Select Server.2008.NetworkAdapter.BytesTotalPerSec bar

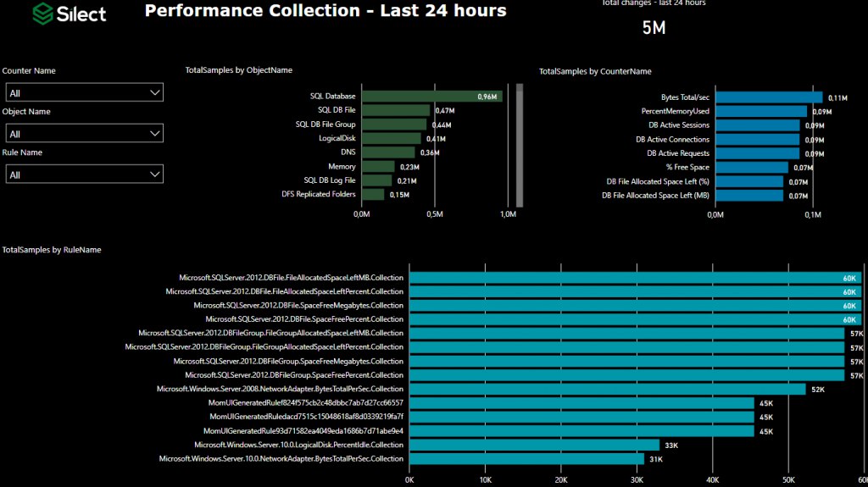tap(607, 389)
